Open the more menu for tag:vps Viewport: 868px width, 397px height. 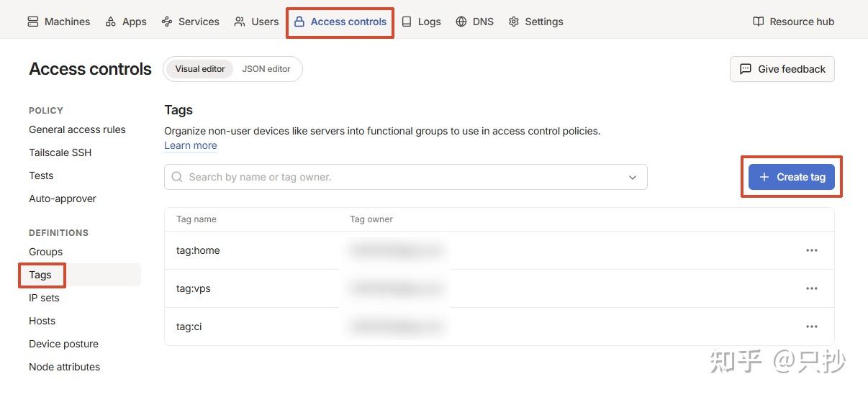(x=812, y=288)
